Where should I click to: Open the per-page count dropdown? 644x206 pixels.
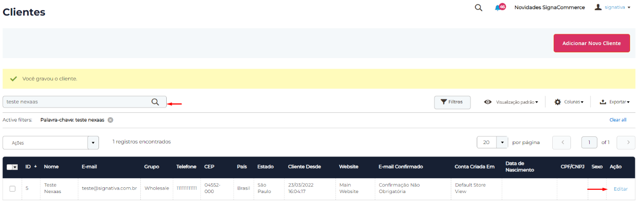tap(502, 143)
